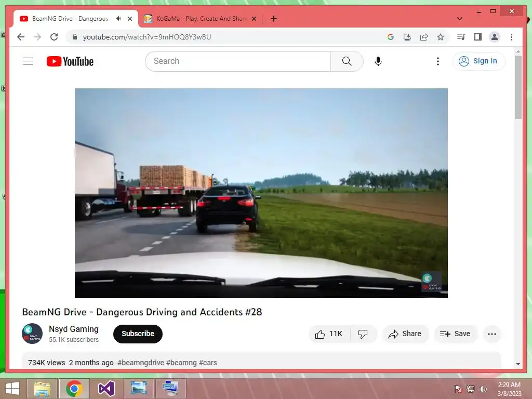This screenshot has width=532, height=399.
Task: Switch to the KoGaMa tab
Action: 202,19
